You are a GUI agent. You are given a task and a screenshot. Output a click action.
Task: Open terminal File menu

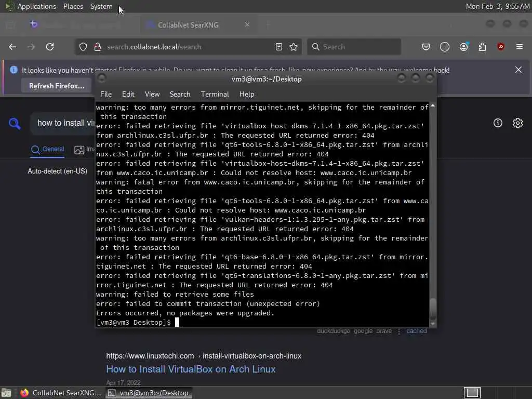pyautogui.click(x=106, y=95)
